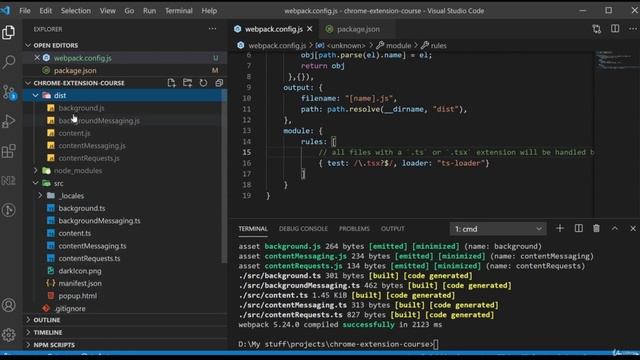Switch to the Problems panel tab

pos(354,229)
